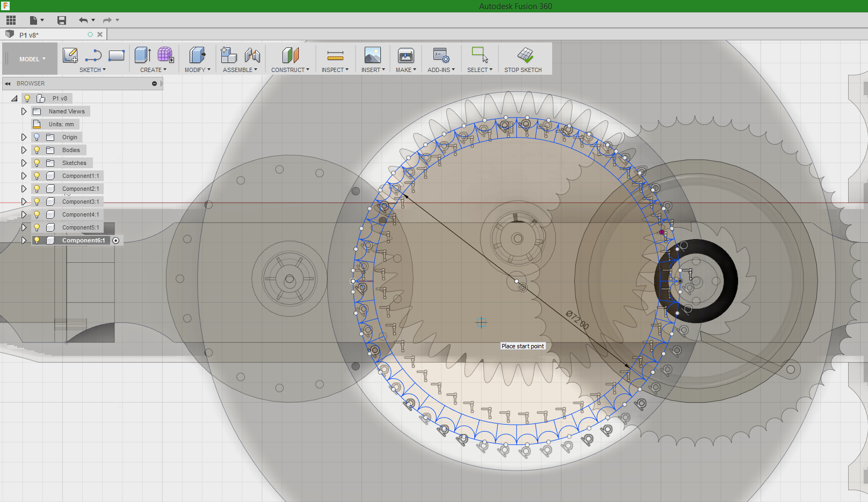
Task: Click the browser panel options dot
Action: tap(154, 83)
